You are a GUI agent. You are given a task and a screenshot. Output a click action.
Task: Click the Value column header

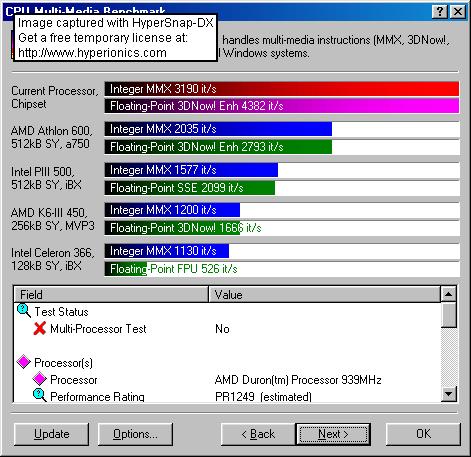324,294
